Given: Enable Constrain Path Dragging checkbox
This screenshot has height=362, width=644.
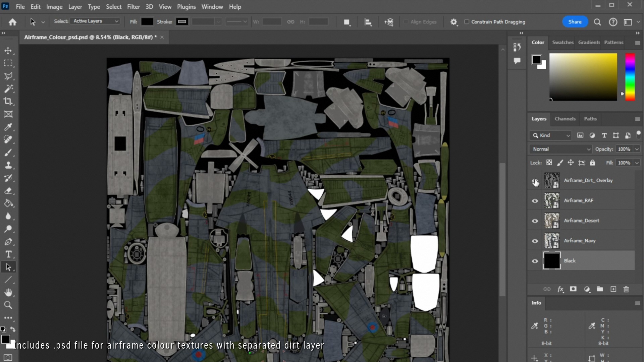Looking at the screenshot, I should click(x=467, y=22).
